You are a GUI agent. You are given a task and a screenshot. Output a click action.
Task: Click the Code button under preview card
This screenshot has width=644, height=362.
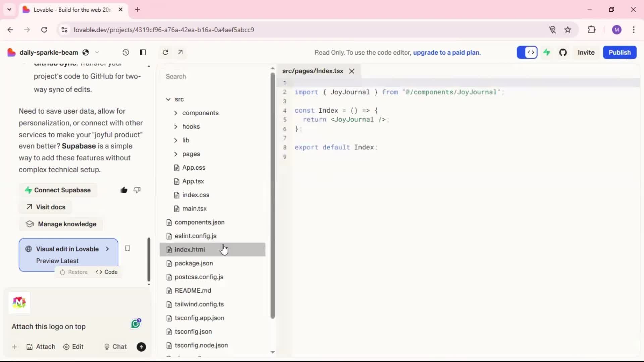coord(107,272)
